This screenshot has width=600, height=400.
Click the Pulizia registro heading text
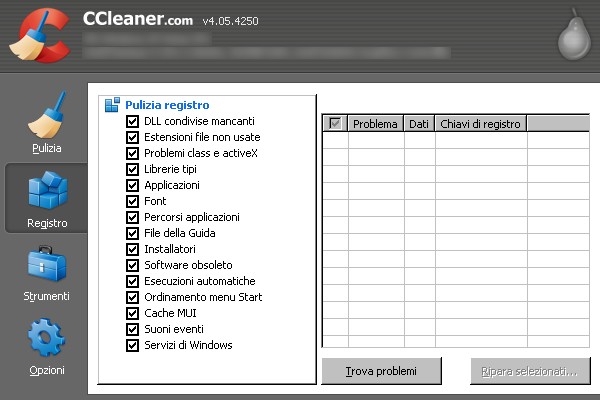167,105
